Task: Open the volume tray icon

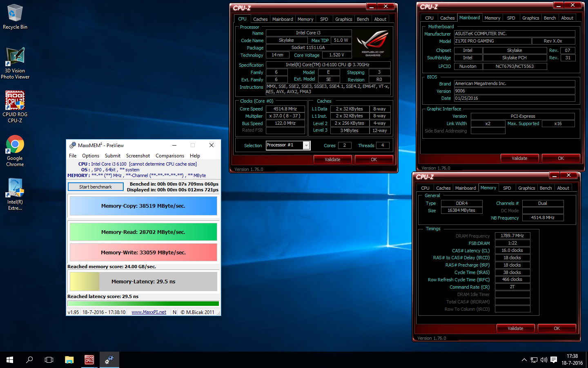Action: [x=544, y=360]
